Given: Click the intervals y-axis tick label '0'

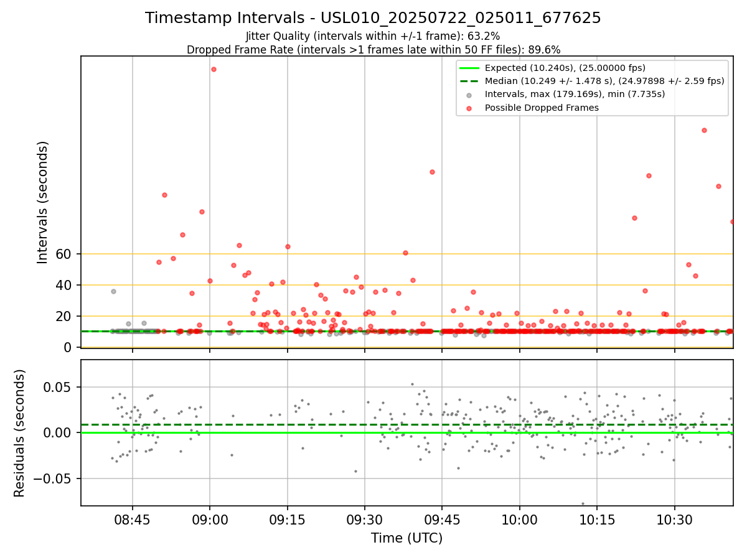Looking at the screenshot, I should (68, 347).
